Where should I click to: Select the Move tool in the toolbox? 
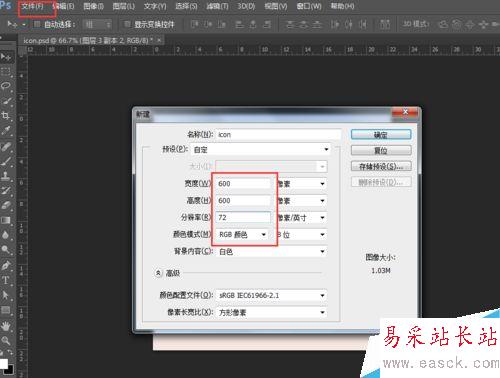[6, 57]
